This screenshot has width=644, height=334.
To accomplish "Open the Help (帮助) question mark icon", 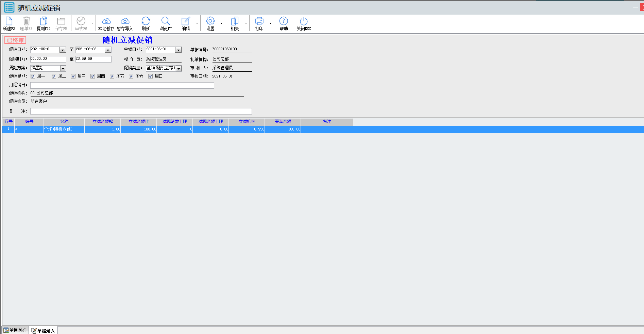I will click(x=284, y=21).
